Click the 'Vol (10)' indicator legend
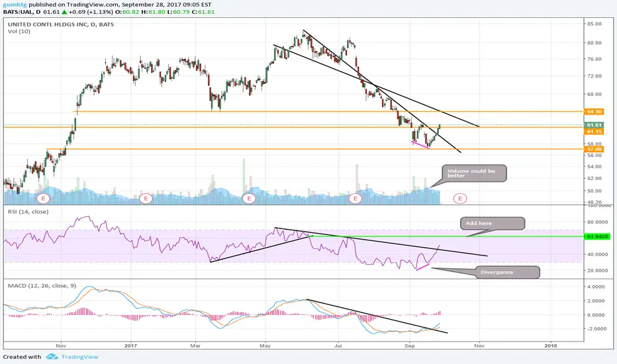Viewport: 617px width, 364px height. pos(19,31)
